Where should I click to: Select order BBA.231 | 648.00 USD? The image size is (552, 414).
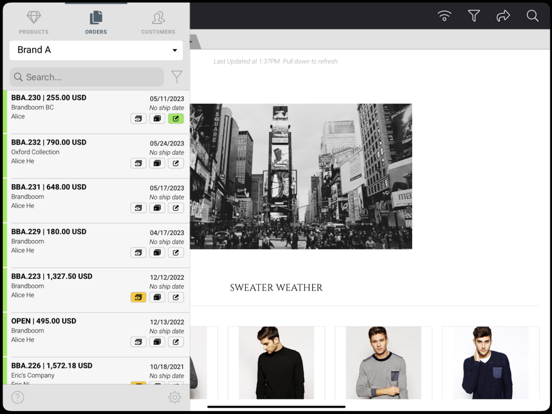[96, 201]
